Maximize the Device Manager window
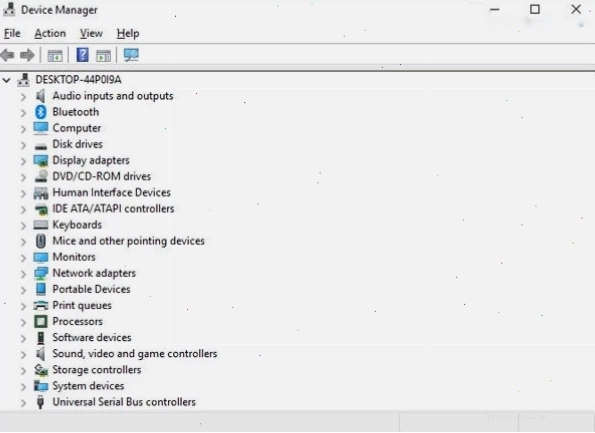Viewport: 595px width, 433px height. pos(535,9)
